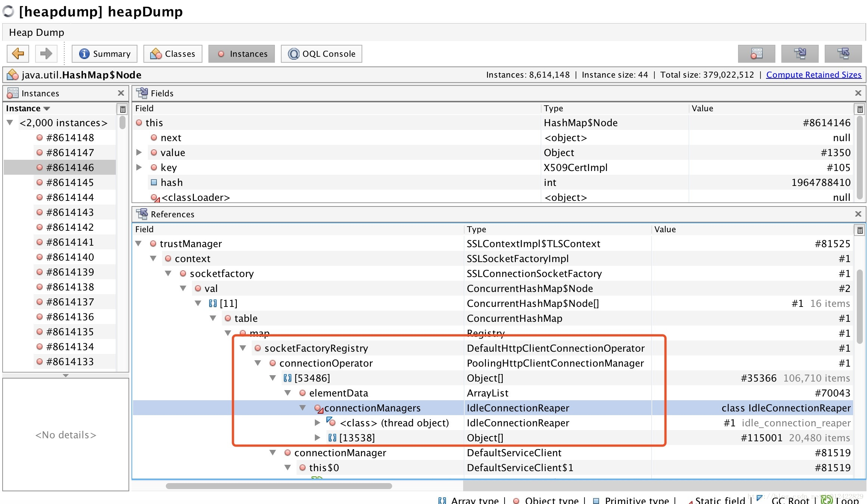Switch to the Classes view
This screenshot has width=868, height=504.
173,54
